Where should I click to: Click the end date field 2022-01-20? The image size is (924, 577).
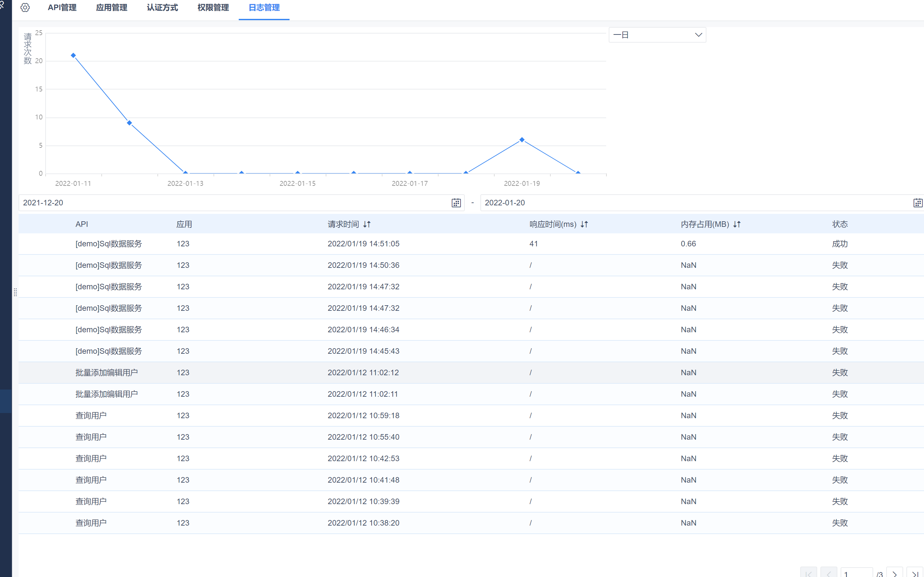pos(687,203)
